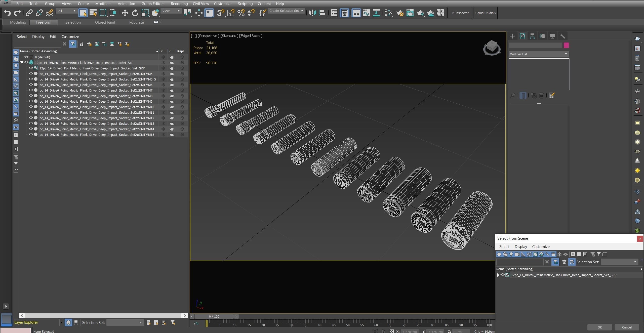Open the Modifier List dropdown
The height and width of the screenshot is (333, 644).
click(539, 54)
